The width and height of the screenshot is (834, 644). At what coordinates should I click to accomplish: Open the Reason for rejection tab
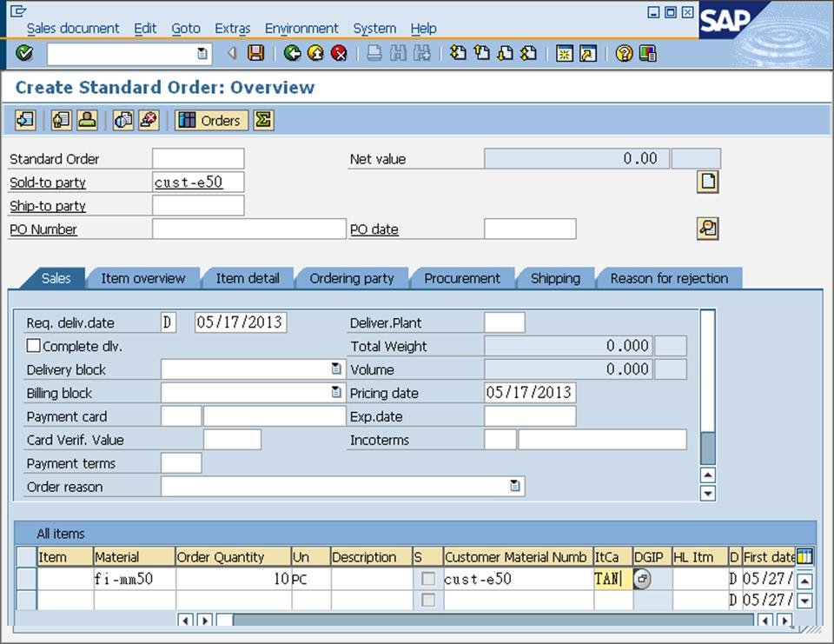click(x=669, y=278)
